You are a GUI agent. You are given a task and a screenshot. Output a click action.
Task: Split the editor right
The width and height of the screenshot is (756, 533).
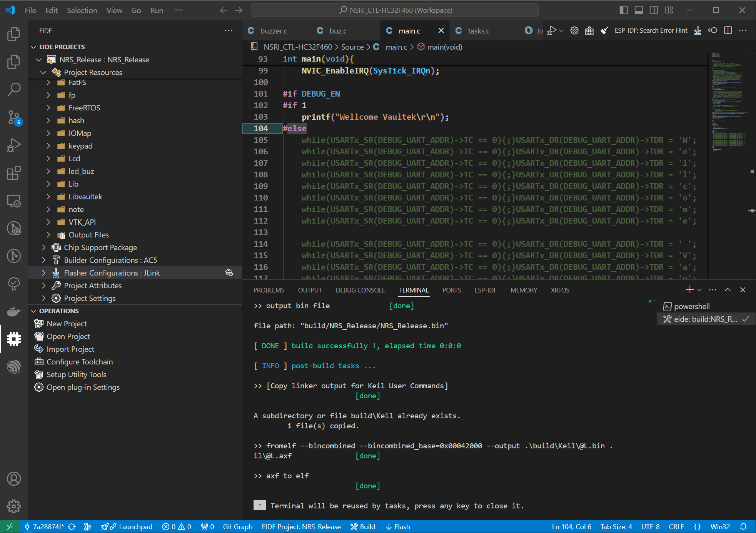click(728, 30)
